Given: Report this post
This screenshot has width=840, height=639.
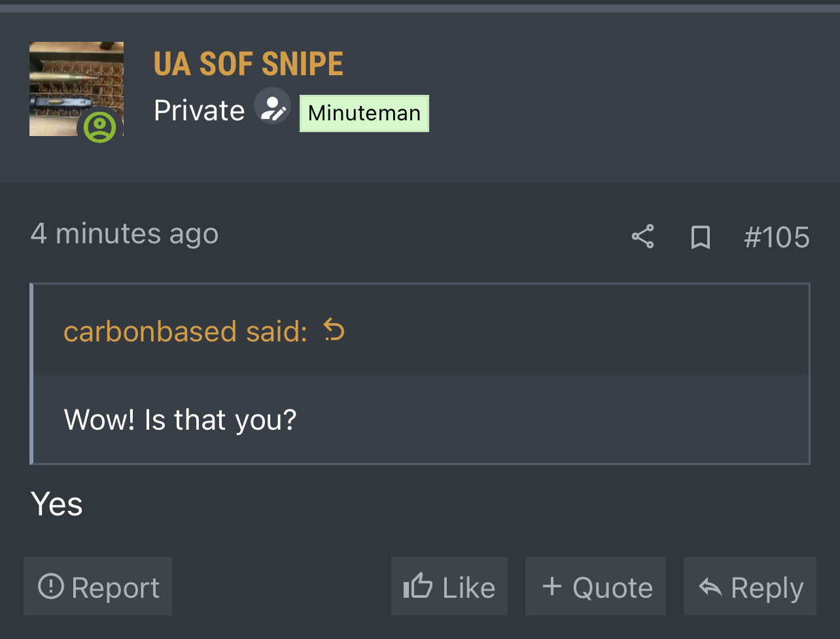Looking at the screenshot, I should tap(98, 586).
